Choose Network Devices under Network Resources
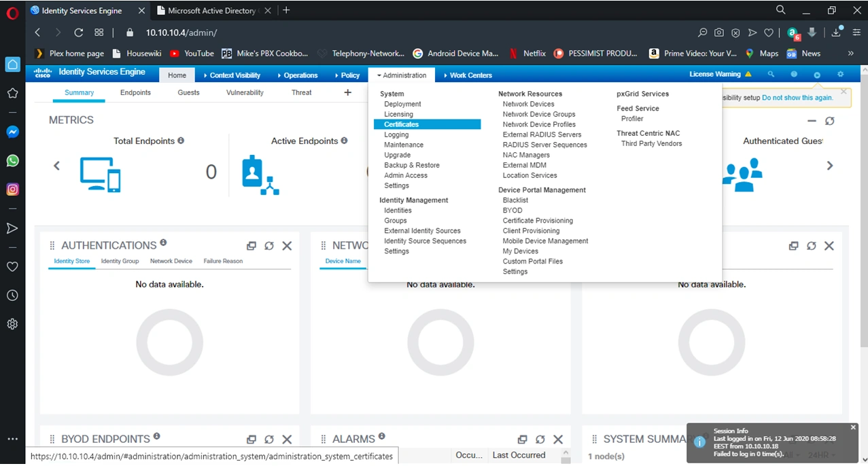Screen dimensions: 868x466 pyautogui.click(x=529, y=104)
